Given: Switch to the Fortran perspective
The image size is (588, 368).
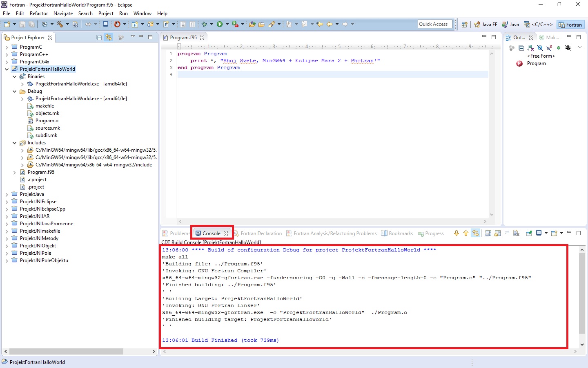Looking at the screenshot, I should pyautogui.click(x=570, y=24).
